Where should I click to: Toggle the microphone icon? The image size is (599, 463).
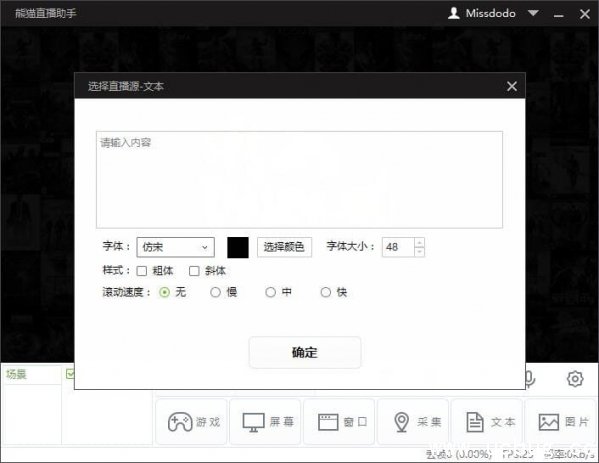530,379
